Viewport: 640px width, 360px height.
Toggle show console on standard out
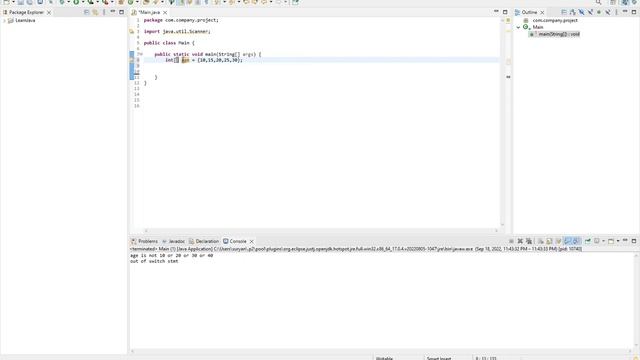(x=567, y=241)
